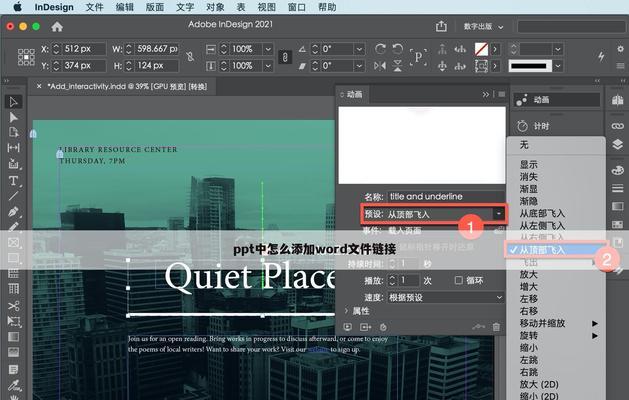Select the Pen tool
The height and width of the screenshot is (400, 629).
[13, 211]
